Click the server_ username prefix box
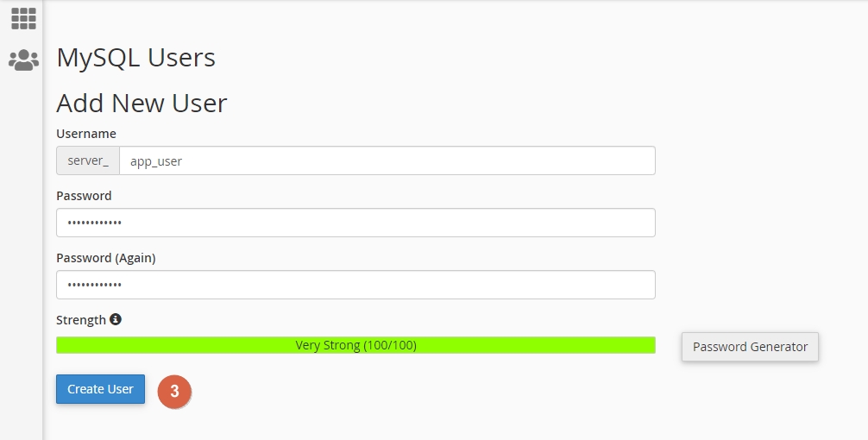This screenshot has height=440, width=868. (x=88, y=160)
